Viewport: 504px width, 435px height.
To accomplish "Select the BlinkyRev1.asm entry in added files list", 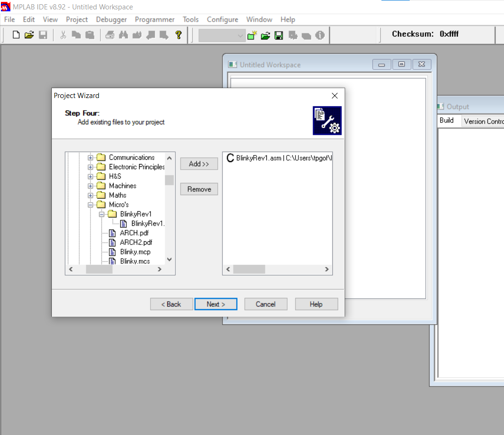I will click(x=284, y=158).
